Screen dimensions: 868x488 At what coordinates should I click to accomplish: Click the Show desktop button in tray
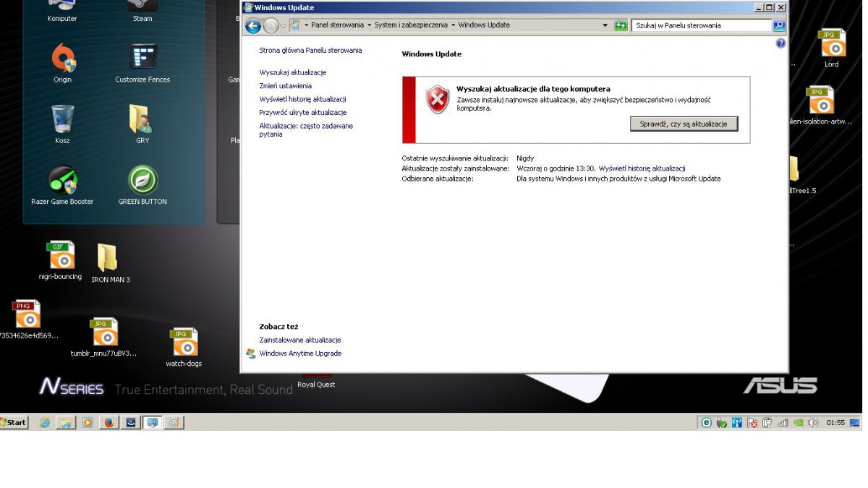click(x=855, y=423)
